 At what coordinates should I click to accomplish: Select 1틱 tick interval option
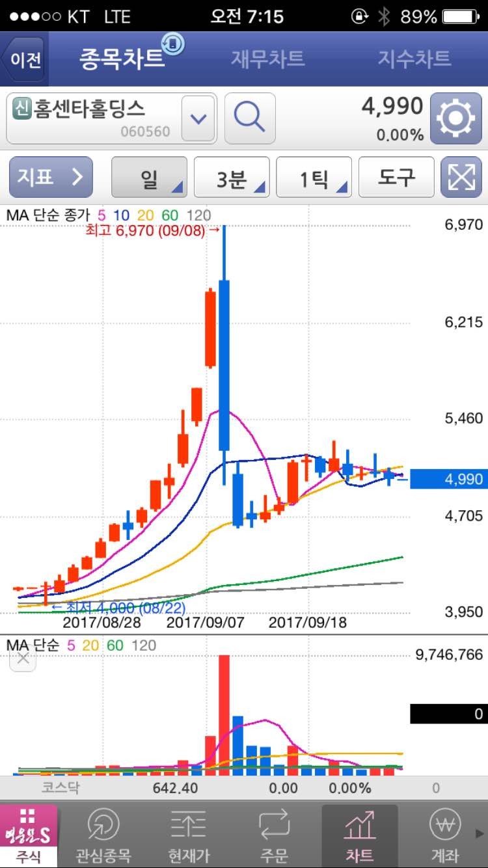click(x=314, y=177)
